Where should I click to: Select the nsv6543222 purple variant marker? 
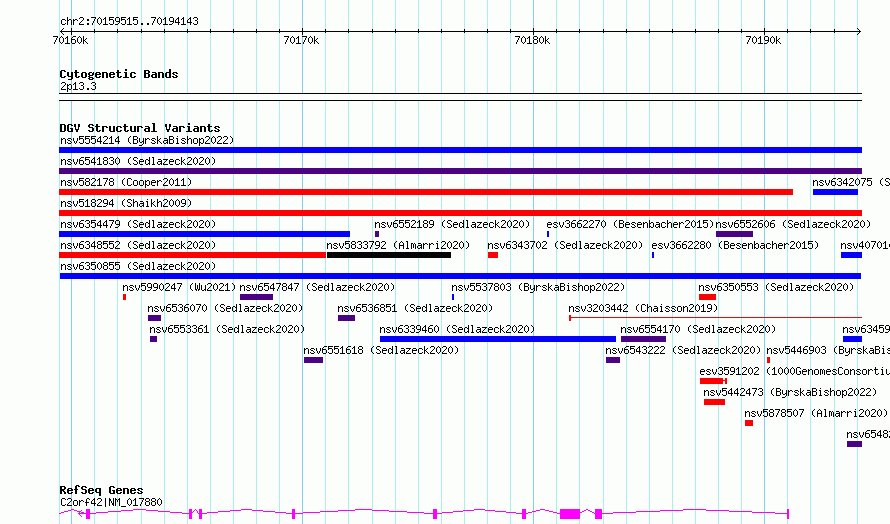pos(612,360)
